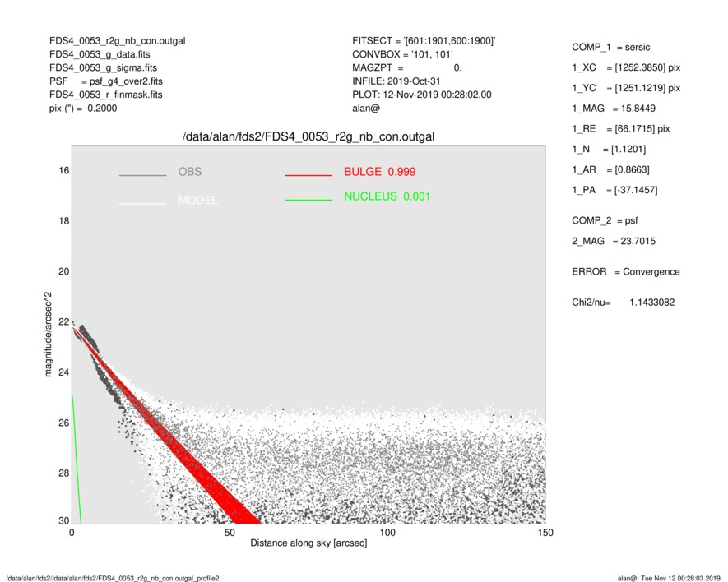Click the y-axis tick label 24
The width and height of the screenshot is (728, 582).
pos(63,372)
